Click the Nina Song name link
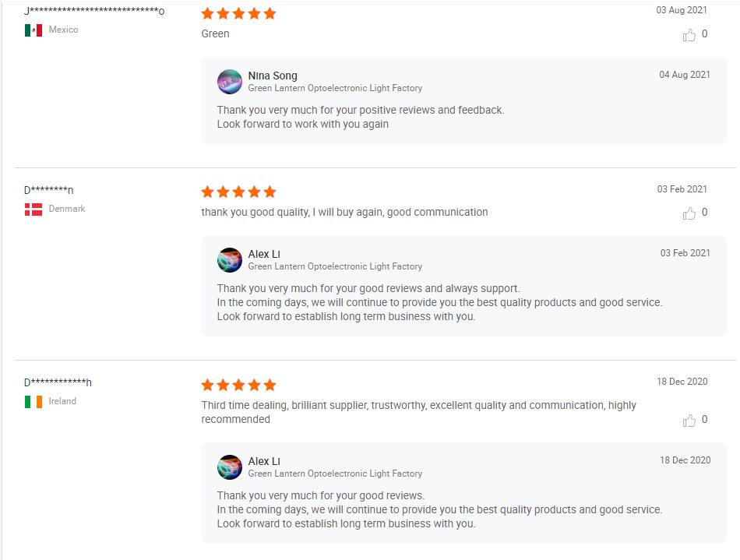This screenshot has width=740, height=560. point(273,76)
